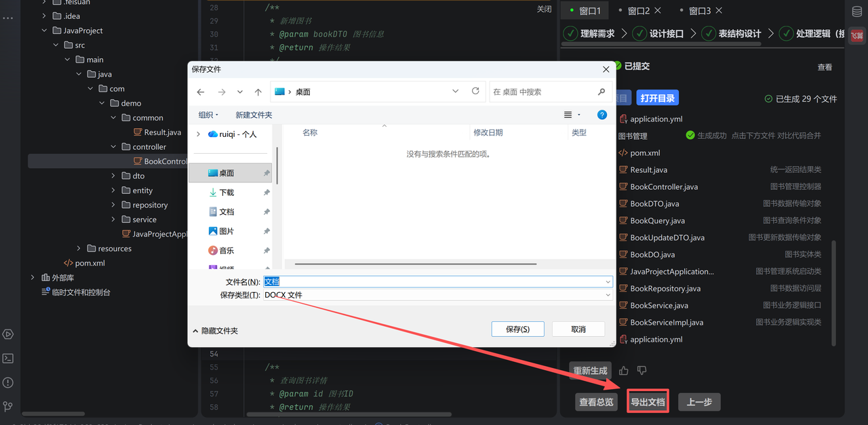Click the 上一步 button
The height and width of the screenshot is (425, 868).
[x=699, y=402]
